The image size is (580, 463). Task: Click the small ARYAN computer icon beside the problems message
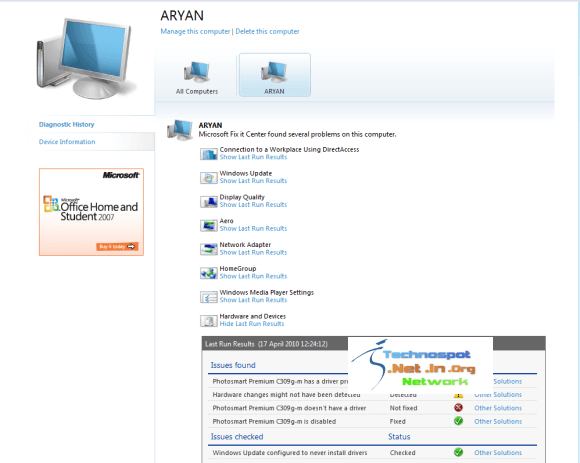180,130
